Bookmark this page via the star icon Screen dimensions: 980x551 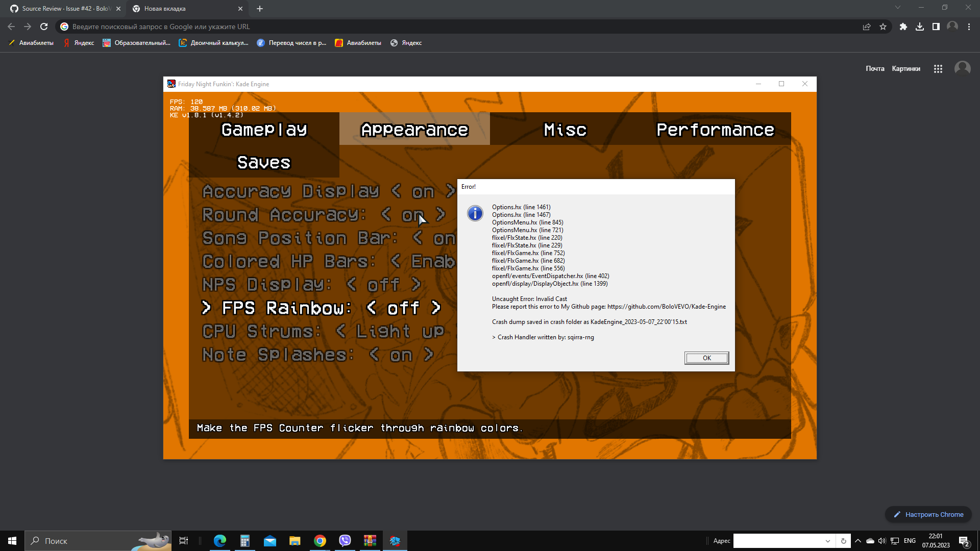[x=884, y=27]
